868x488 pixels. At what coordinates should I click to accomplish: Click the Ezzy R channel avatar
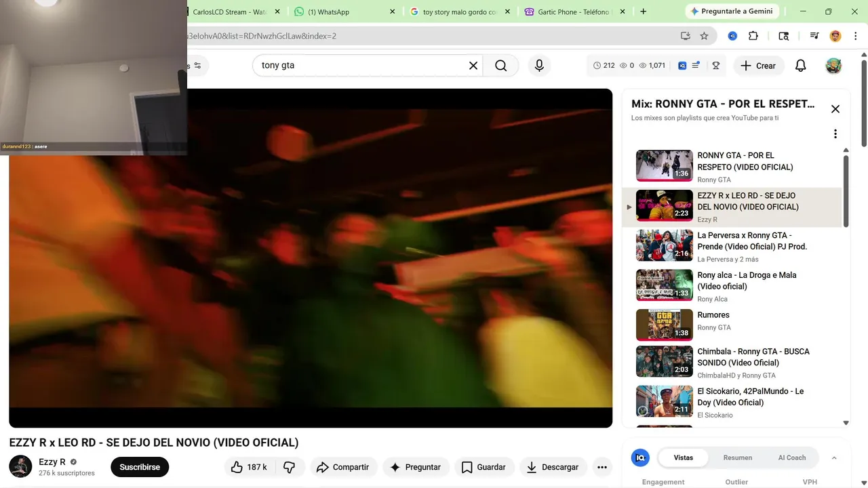(x=20, y=466)
